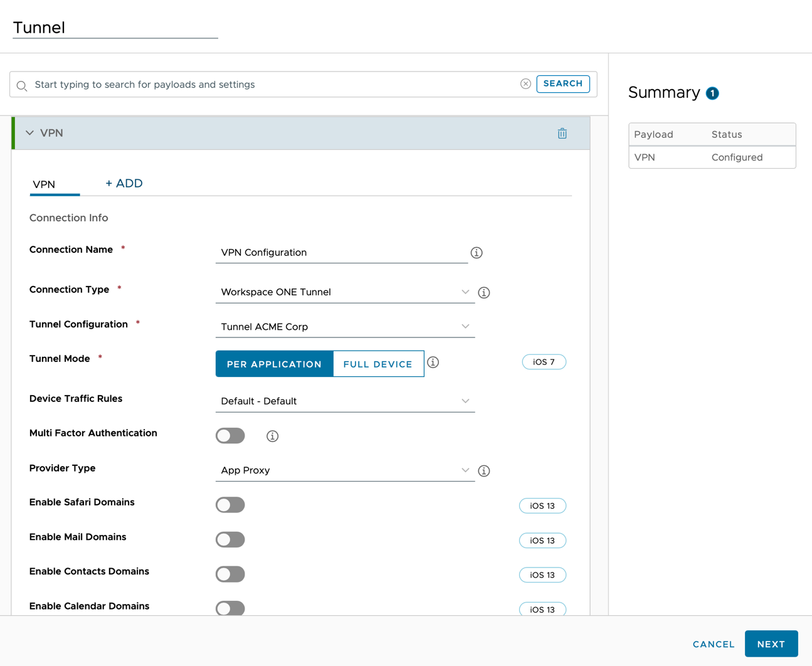Add a new VPN tab
Viewport: 812px width, 666px height.
[x=124, y=183]
